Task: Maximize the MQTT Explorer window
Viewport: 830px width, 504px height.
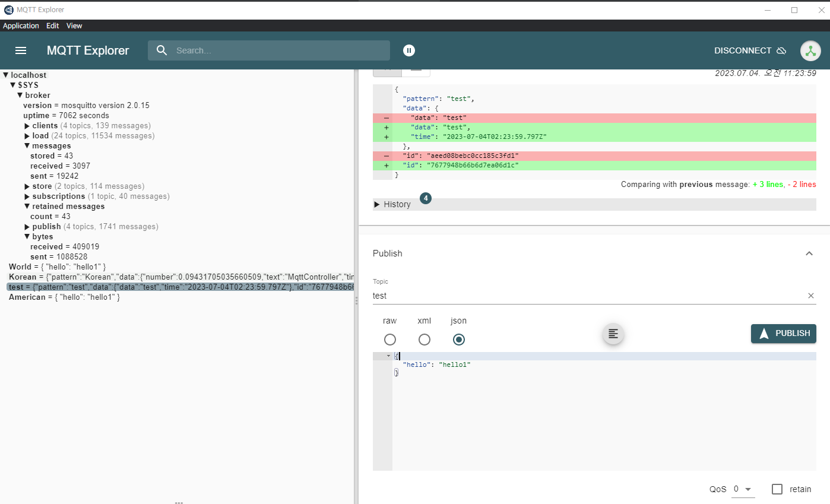Action: tap(794, 10)
